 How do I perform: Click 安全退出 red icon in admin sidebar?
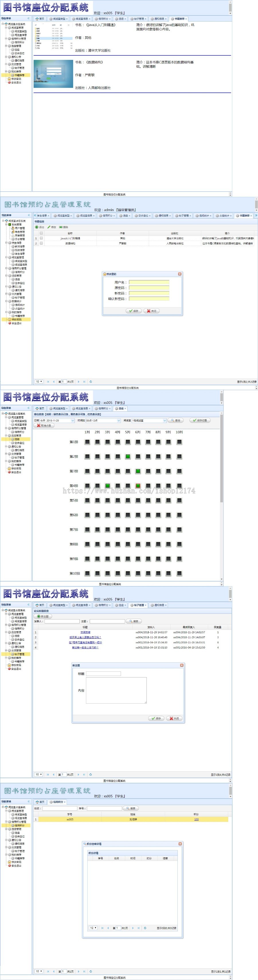pos(9,324)
